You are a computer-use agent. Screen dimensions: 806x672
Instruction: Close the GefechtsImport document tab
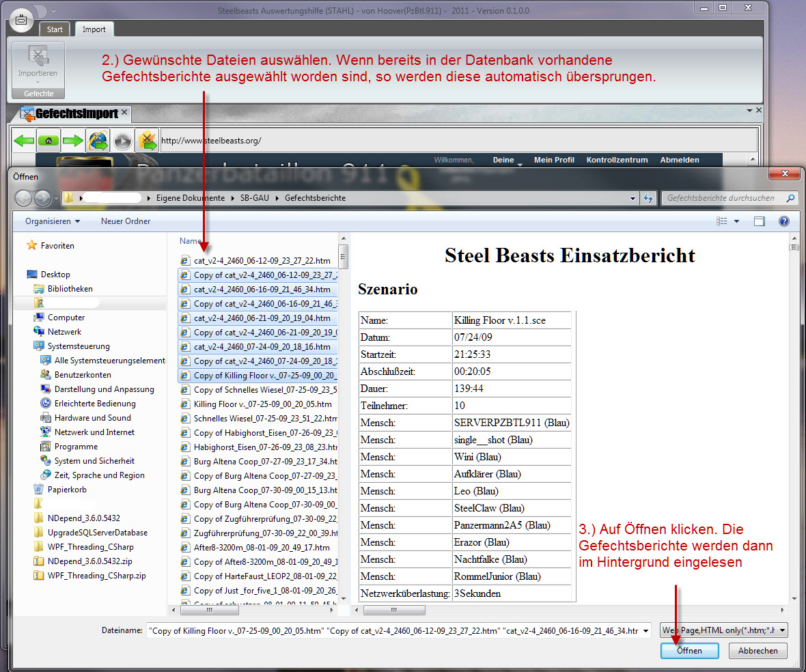(124, 113)
